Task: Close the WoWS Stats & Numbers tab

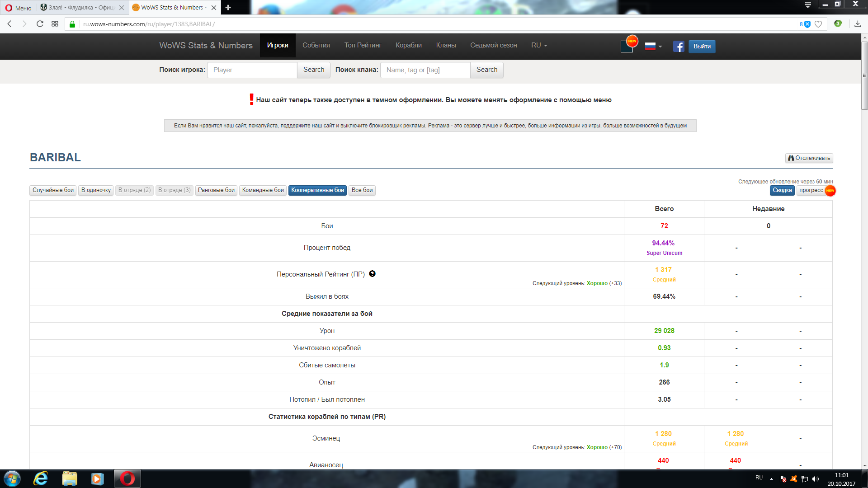Action: 214,8
